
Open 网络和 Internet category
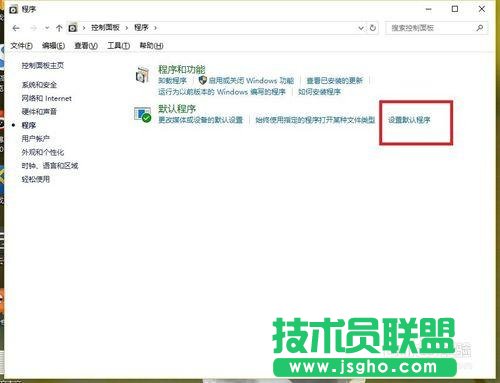point(47,98)
